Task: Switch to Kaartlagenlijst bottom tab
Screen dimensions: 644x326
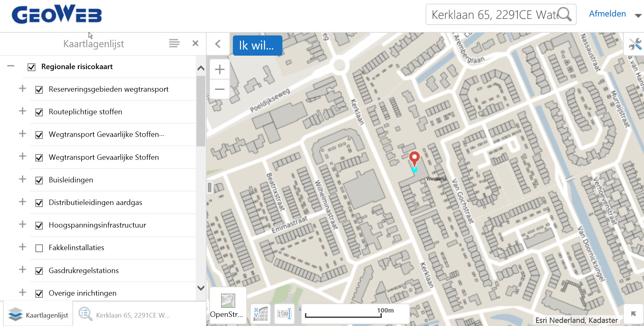Action: [x=38, y=314]
